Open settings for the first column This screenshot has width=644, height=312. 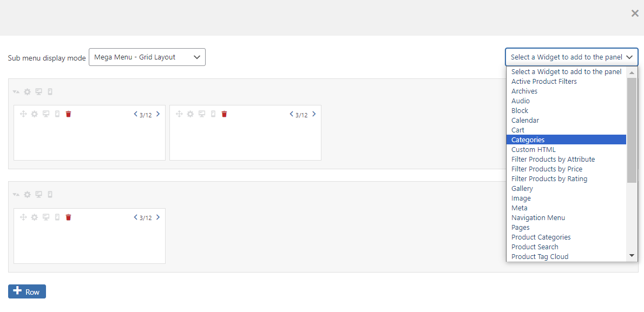pos(34,114)
